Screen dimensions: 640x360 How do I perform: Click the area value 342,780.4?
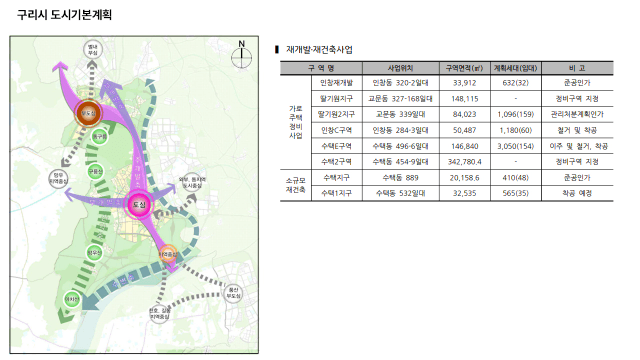[464, 162]
